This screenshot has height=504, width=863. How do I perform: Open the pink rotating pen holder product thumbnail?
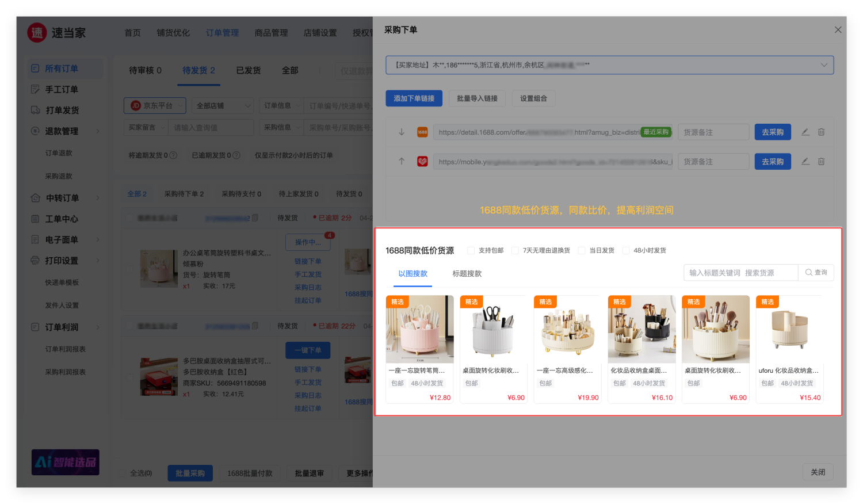(x=419, y=329)
